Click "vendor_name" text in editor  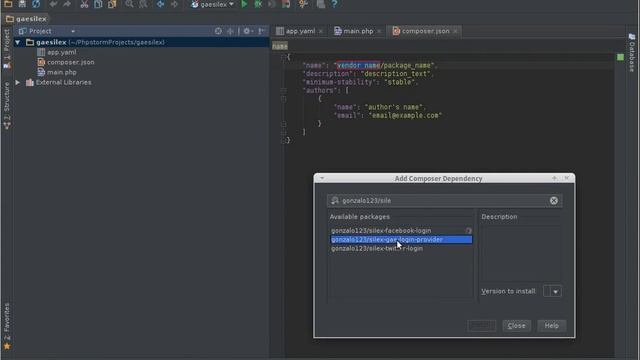[x=358, y=65]
